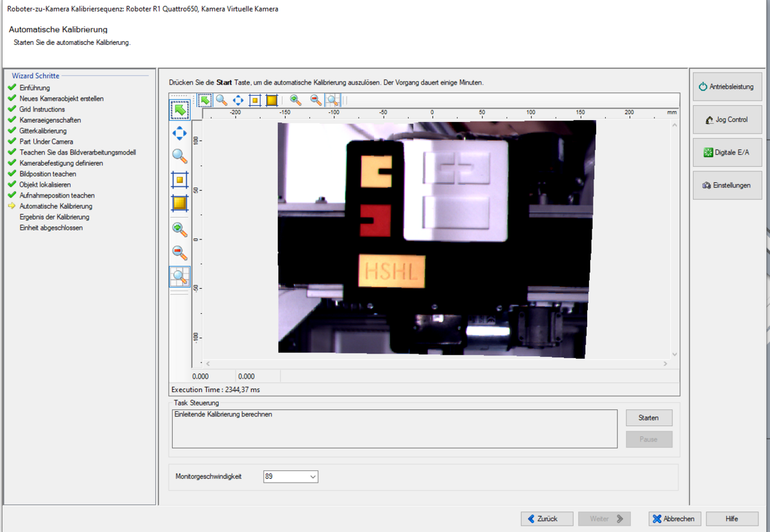Toggle grid magnifier at bottom of vertical toolbar
The image size is (770, 532).
180,276
